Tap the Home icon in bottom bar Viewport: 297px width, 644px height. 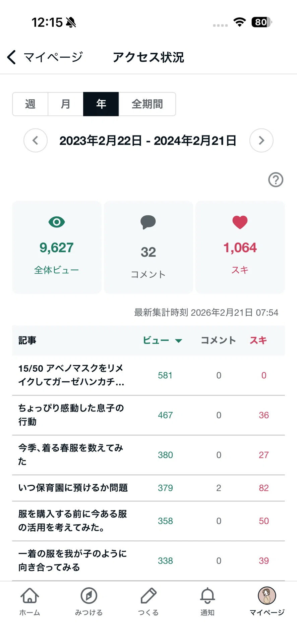tap(30, 596)
